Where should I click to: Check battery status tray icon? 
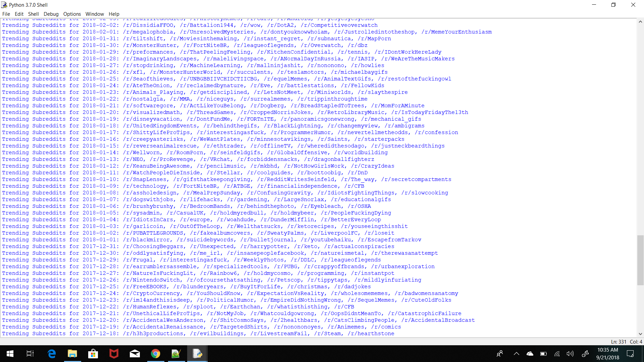[543, 354]
